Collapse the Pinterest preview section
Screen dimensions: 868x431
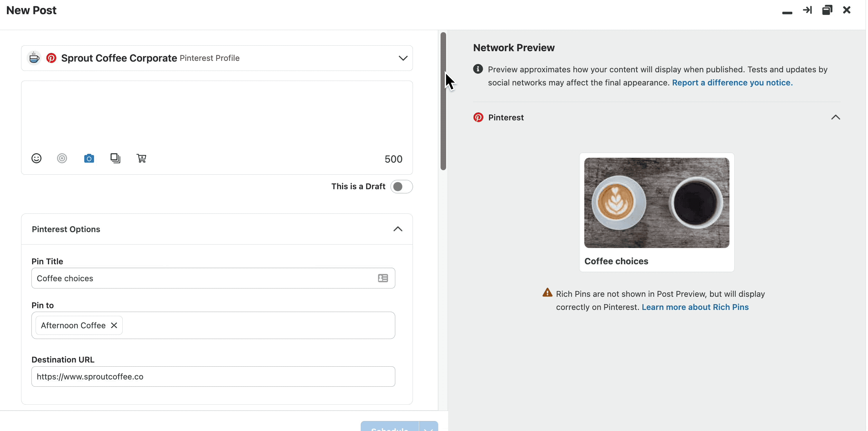(x=836, y=117)
